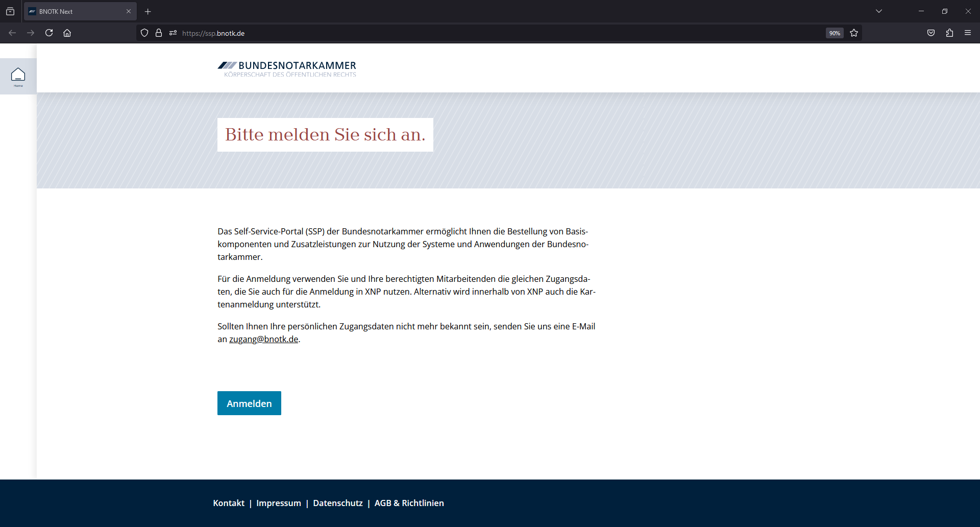Open the Firefox application menu
This screenshot has height=527, width=980.
click(x=967, y=33)
